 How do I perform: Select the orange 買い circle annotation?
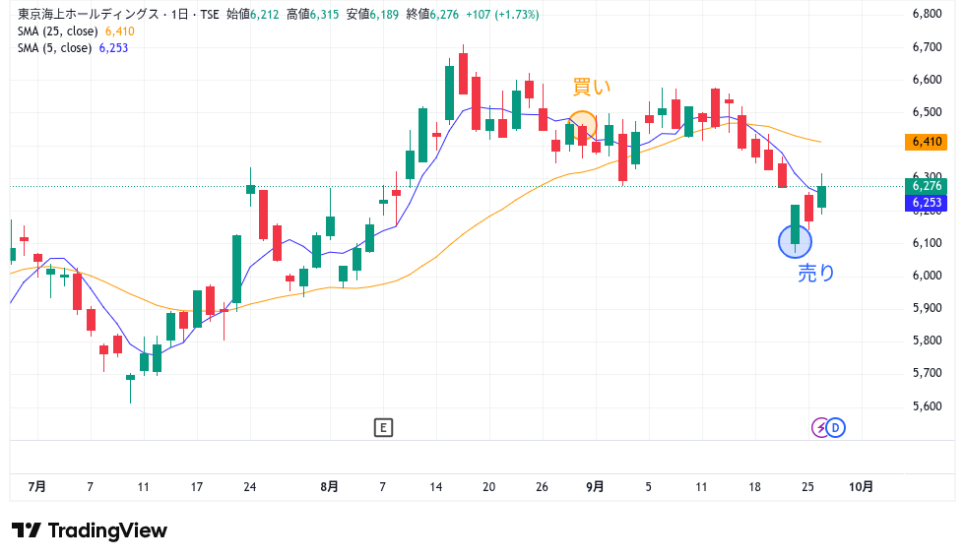583,125
